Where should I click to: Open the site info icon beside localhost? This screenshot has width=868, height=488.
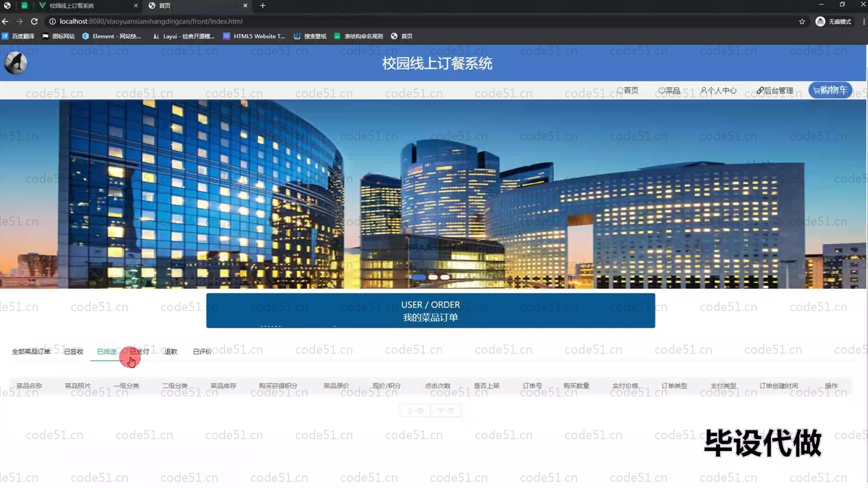tap(52, 21)
